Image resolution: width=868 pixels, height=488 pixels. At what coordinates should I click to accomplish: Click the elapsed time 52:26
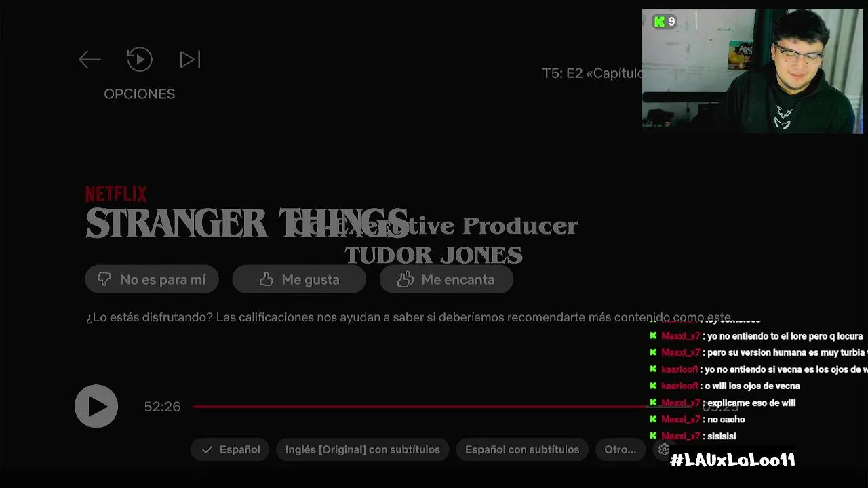[x=162, y=407]
